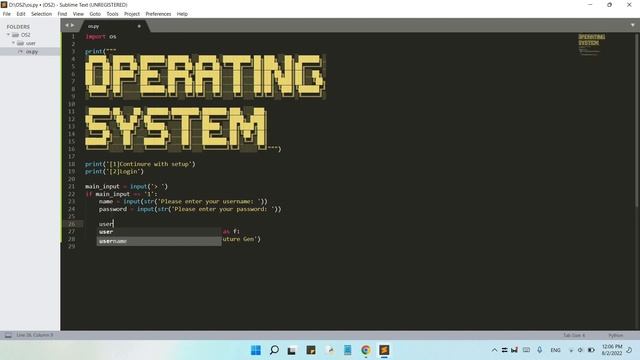Collapse the OS2 folder arrow
This screenshot has width=640, height=360.
[x=8, y=35]
